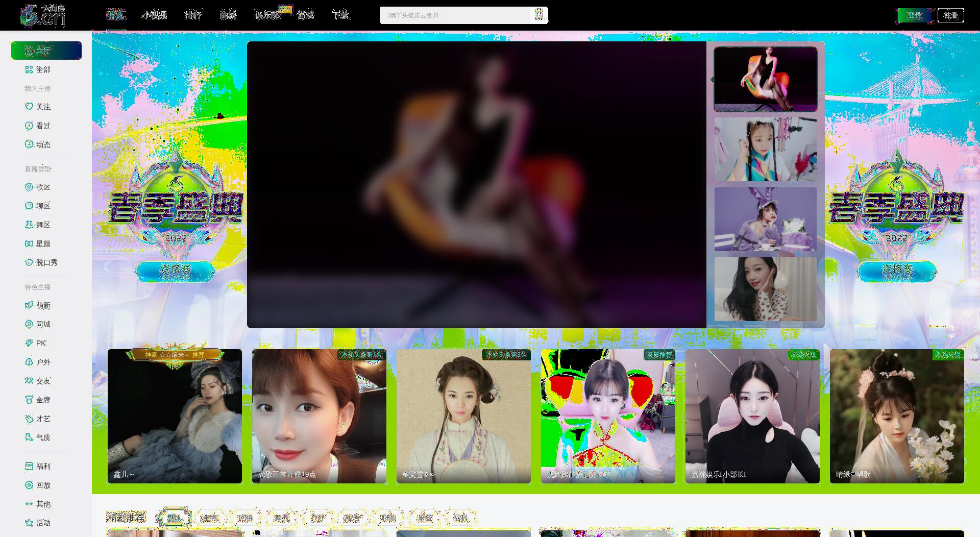This screenshot has height=537, width=980.
Task: Open 排行 rankings in top navigation
Action: (193, 15)
